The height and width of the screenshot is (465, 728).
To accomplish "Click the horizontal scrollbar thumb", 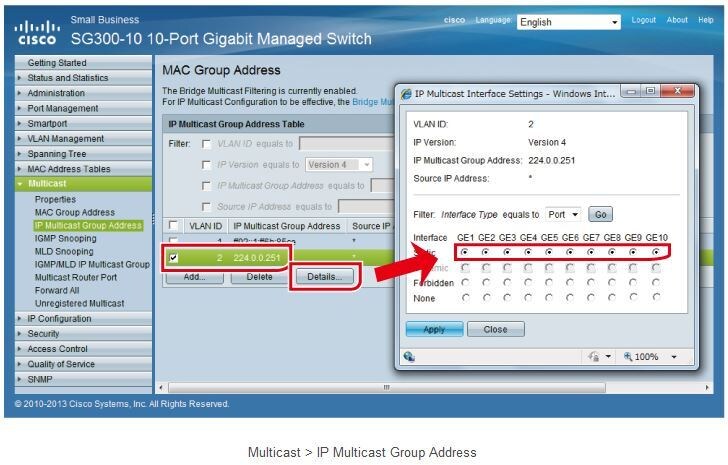I will [387, 388].
